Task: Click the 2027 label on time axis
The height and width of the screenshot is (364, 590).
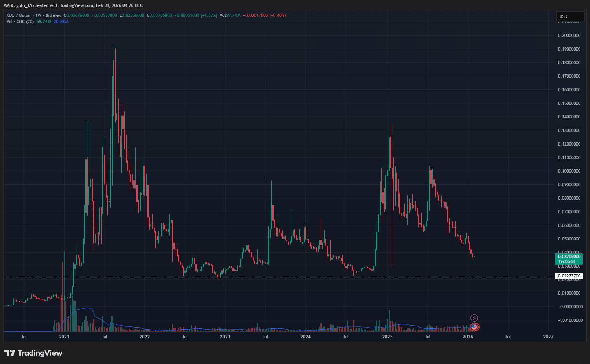Action: point(548,337)
